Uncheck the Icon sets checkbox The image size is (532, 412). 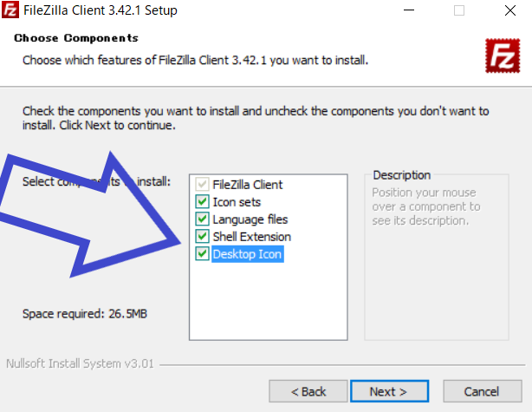(202, 202)
